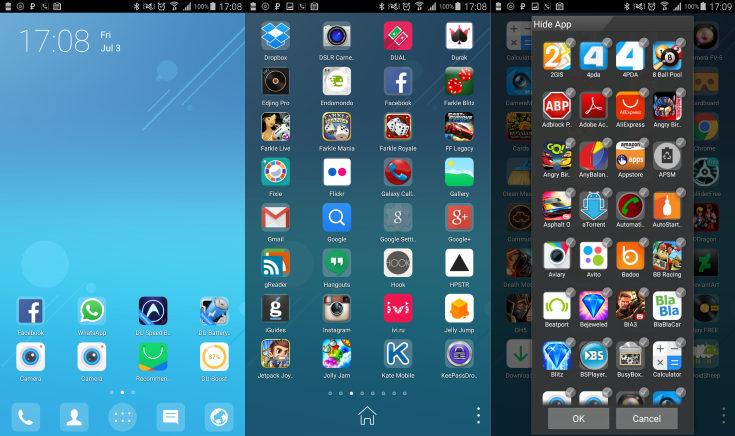Open Edjing Pro turntable app
This screenshot has height=436, width=735.
276,81
